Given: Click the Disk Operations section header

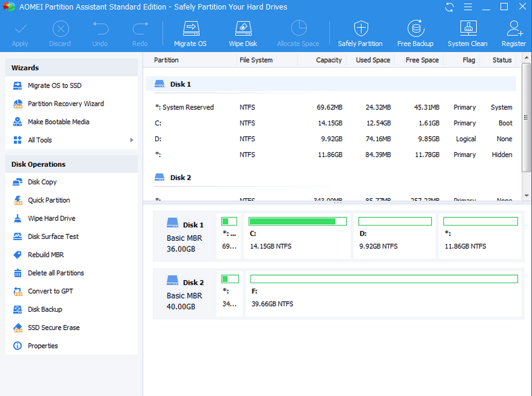Looking at the screenshot, I should [72, 164].
